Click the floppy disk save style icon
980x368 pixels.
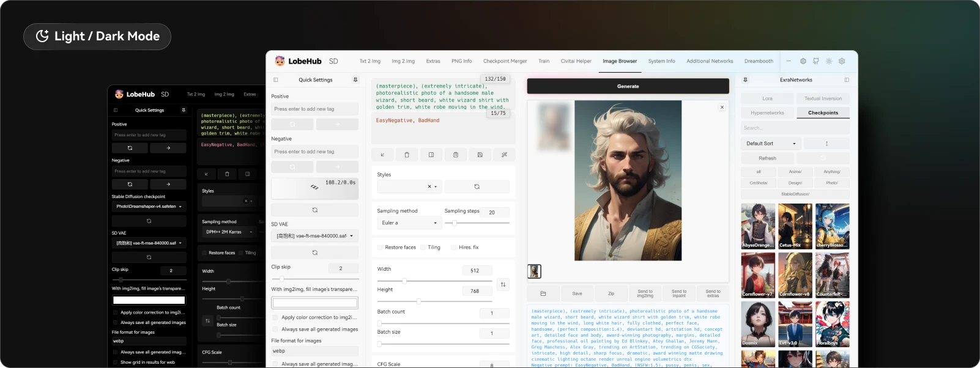pyautogui.click(x=480, y=155)
